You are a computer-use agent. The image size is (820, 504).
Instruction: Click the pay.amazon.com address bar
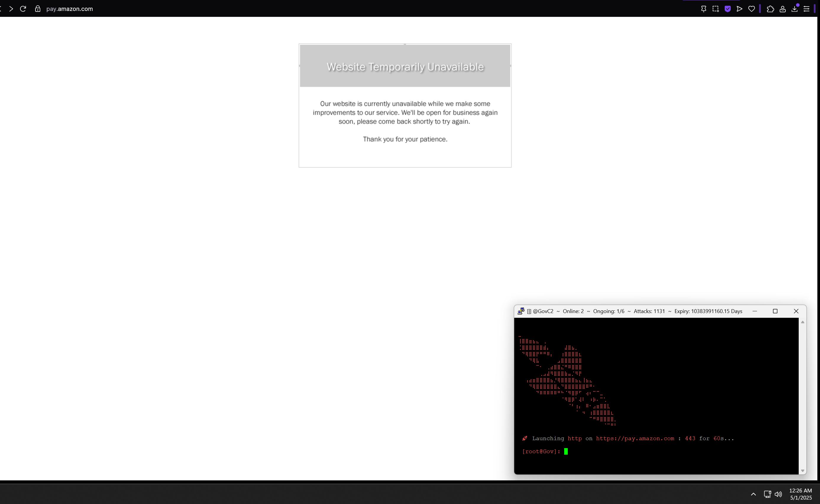[x=69, y=9]
